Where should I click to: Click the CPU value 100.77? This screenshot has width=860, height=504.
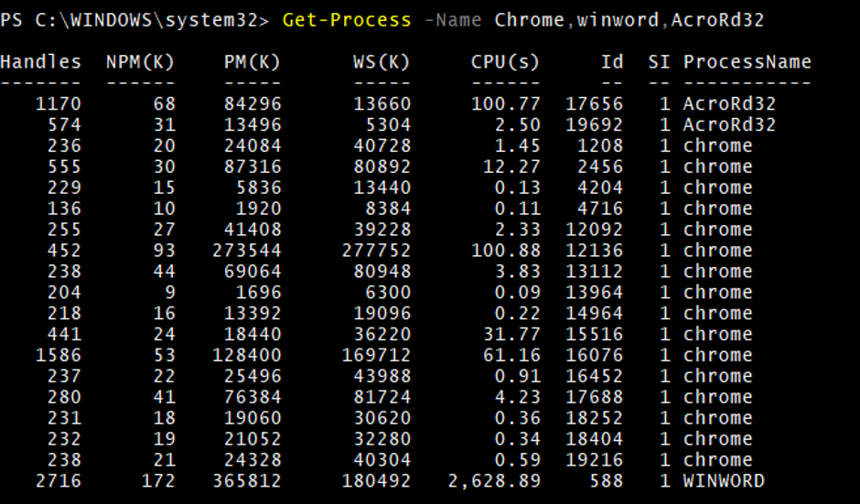point(506,103)
